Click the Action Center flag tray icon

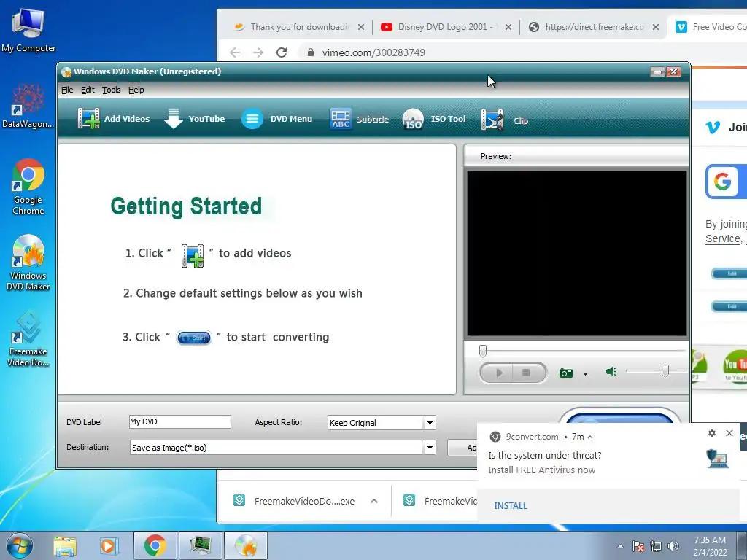click(638, 546)
